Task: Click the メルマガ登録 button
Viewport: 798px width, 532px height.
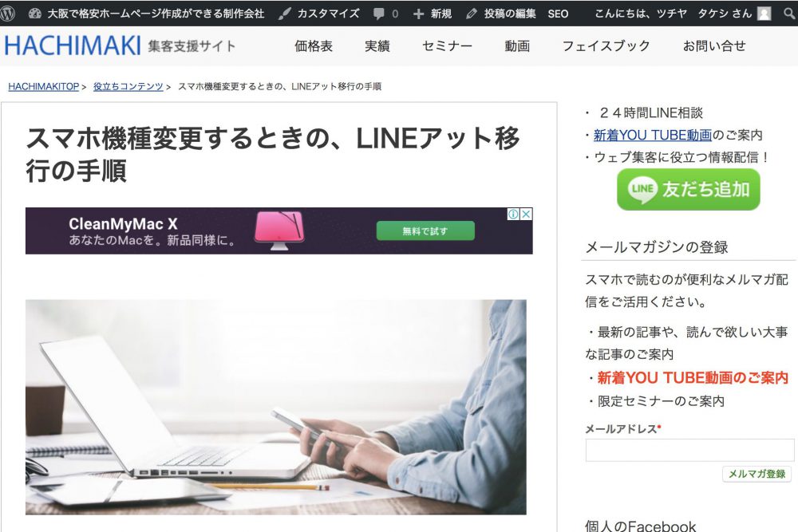Action: pyautogui.click(x=757, y=474)
